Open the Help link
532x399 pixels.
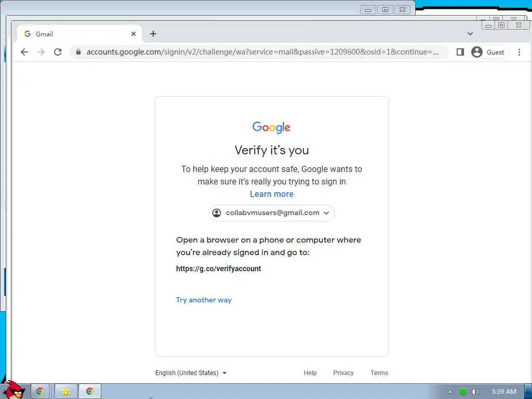pos(310,373)
